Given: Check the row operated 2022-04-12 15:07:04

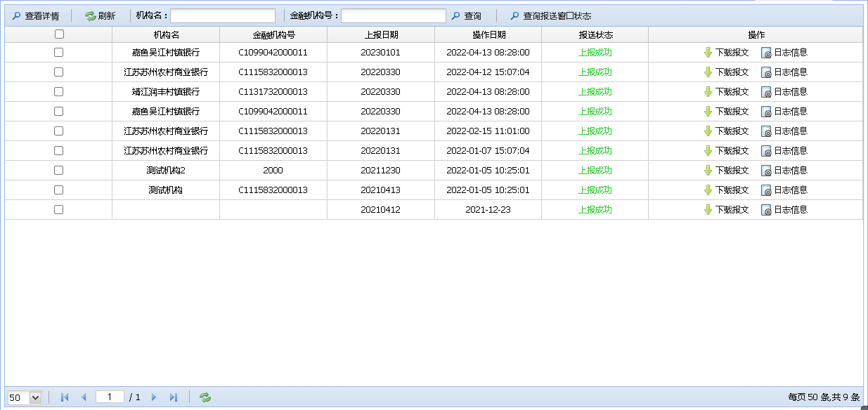Looking at the screenshot, I should tap(58, 72).
